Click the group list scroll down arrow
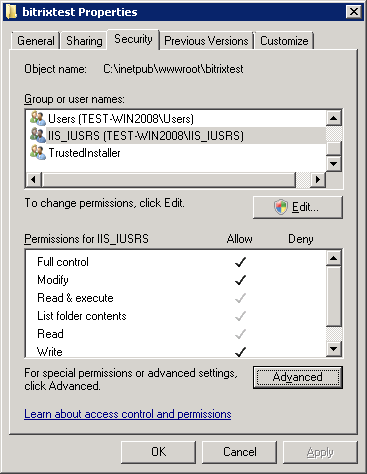Viewport: 367px width, 474px height. tap(333, 164)
